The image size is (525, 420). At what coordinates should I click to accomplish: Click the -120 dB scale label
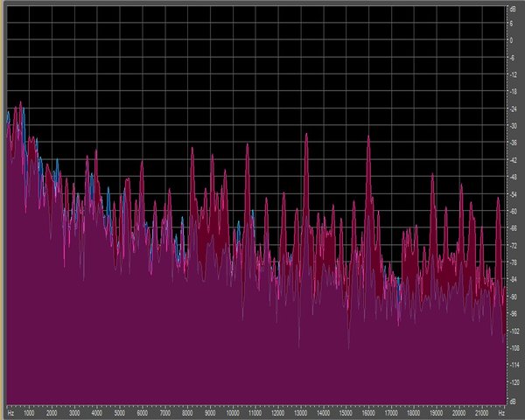tap(514, 382)
